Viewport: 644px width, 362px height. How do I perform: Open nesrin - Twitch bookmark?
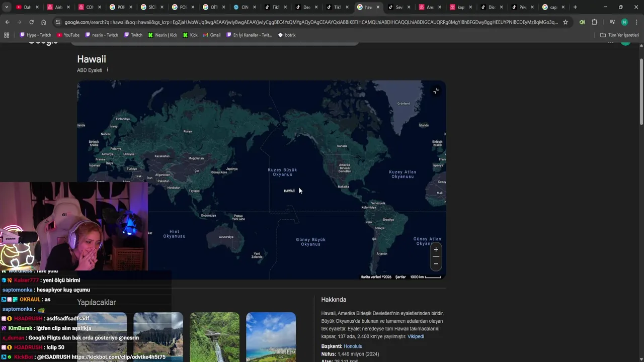102,35
